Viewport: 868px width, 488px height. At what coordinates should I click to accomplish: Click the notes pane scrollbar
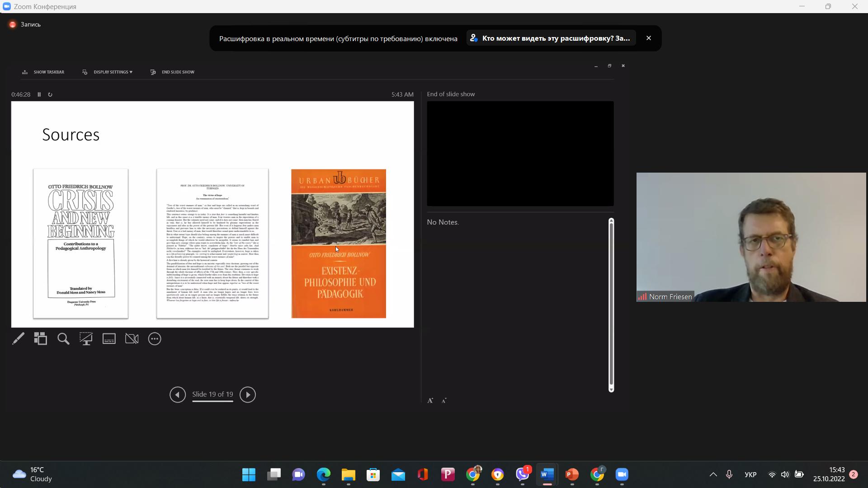[611, 305]
